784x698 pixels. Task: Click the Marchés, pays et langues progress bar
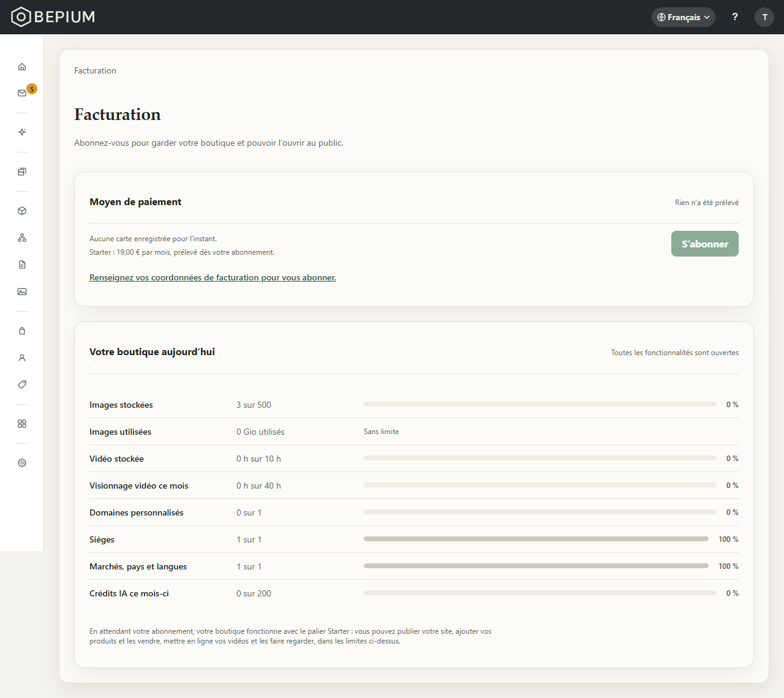pos(536,566)
